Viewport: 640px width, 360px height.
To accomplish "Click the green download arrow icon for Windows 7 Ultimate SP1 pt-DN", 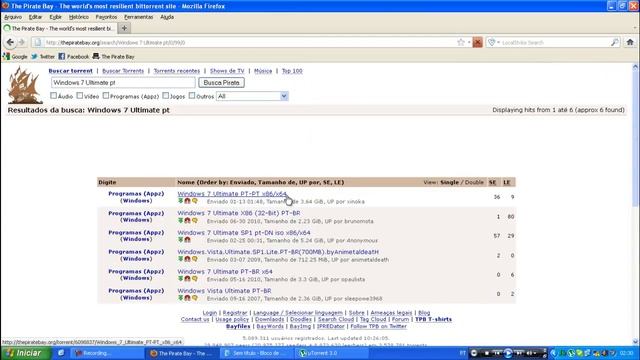I will [180, 240].
